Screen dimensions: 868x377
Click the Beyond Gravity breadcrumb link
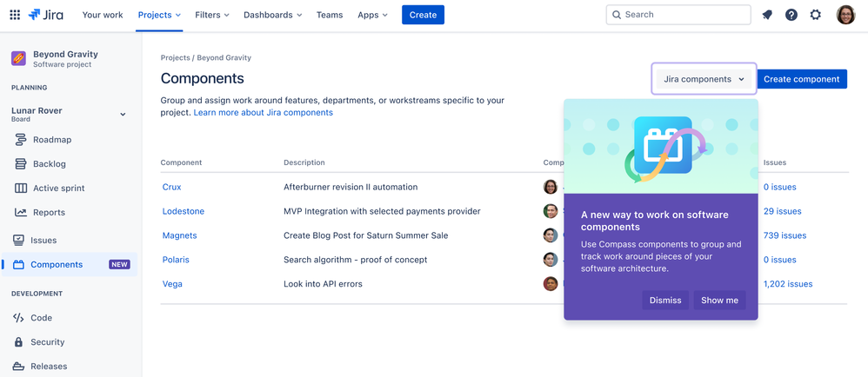(x=224, y=57)
